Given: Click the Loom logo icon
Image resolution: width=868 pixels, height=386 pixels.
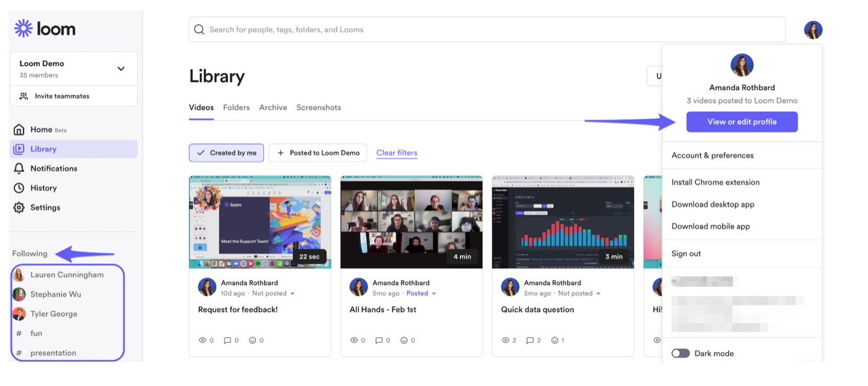Looking at the screenshot, I should point(24,28).
